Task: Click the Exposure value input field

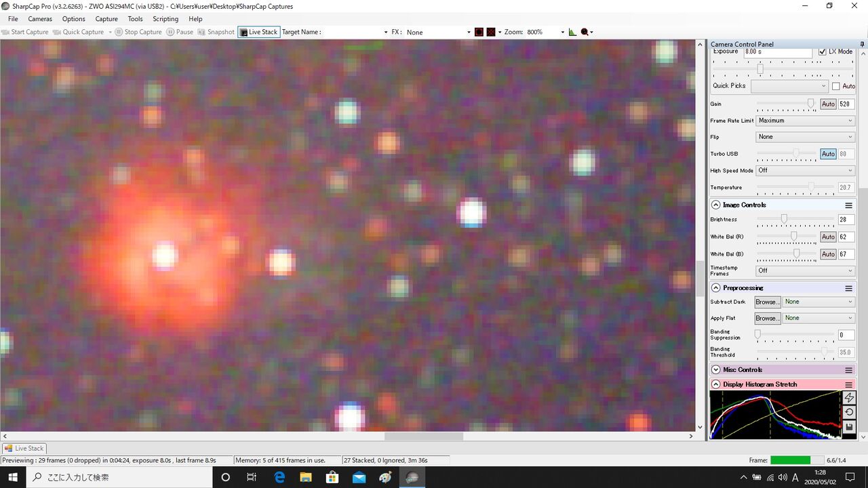Action: pyautogui.click(x=777, y=52)
